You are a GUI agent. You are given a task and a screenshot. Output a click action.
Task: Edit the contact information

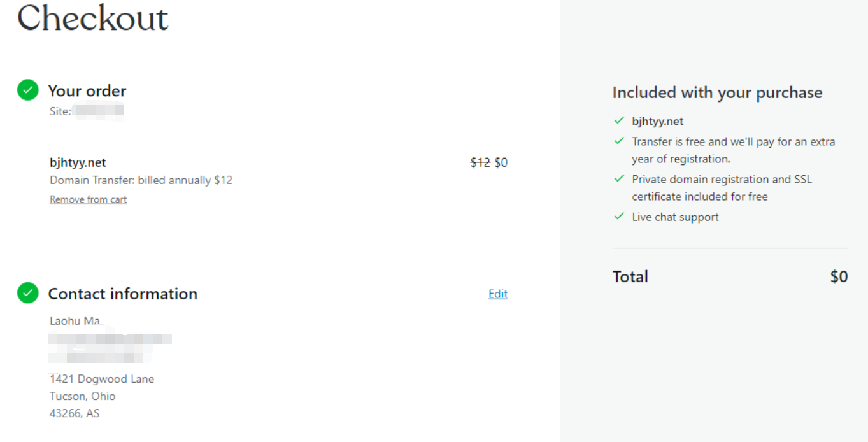[x=497, y=294]
